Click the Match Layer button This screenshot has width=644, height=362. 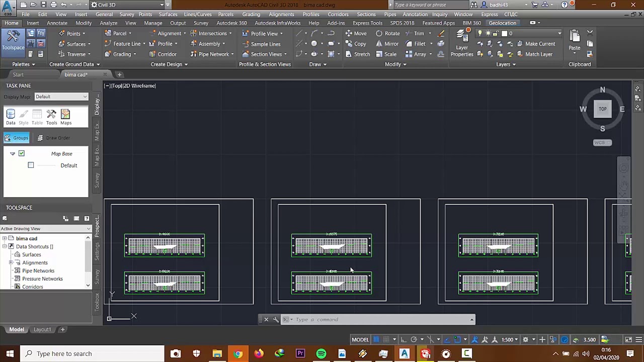pos(534,54)
